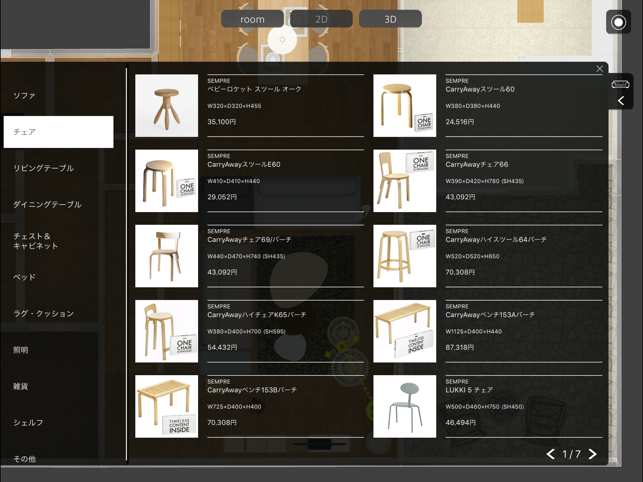Viewport: 643px width, 482px height.
Task: Click the CarryAwayチェア69/バーチ product name
Action: (249, 240)
